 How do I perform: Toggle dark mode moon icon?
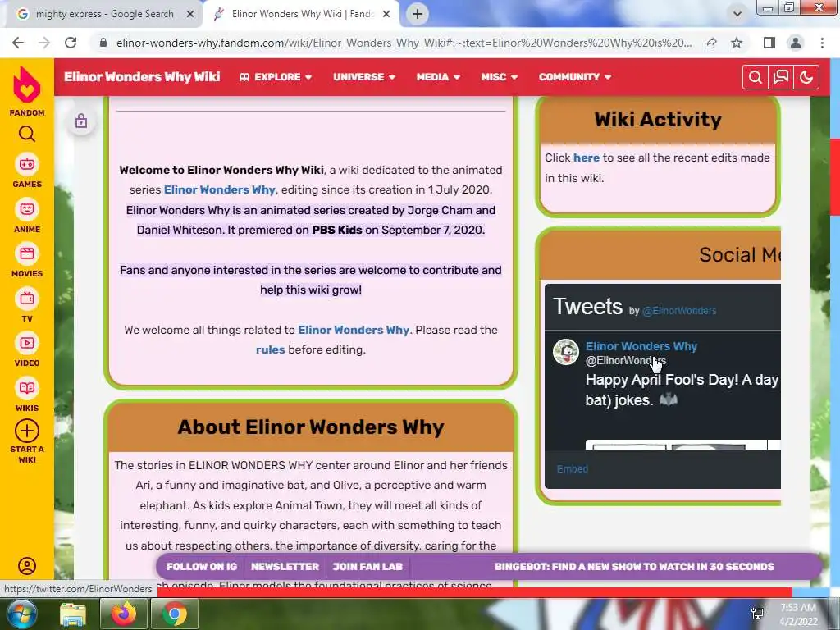click(x=806, y=77)
